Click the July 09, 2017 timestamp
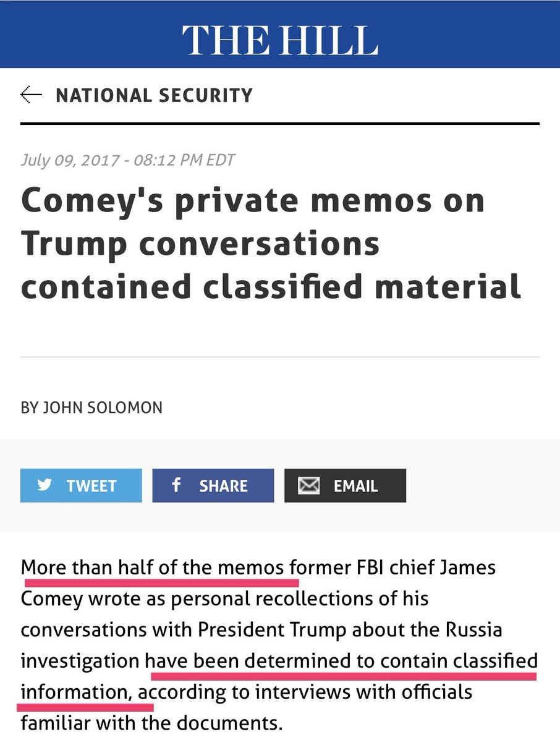The height and width of the screenshot is (742, 560). pos(128,160)
